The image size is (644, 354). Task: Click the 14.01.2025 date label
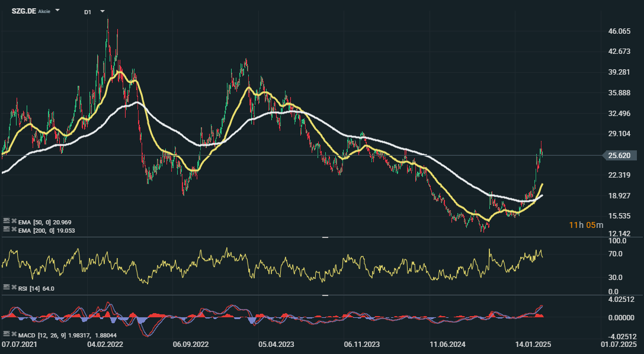[533, 344]
